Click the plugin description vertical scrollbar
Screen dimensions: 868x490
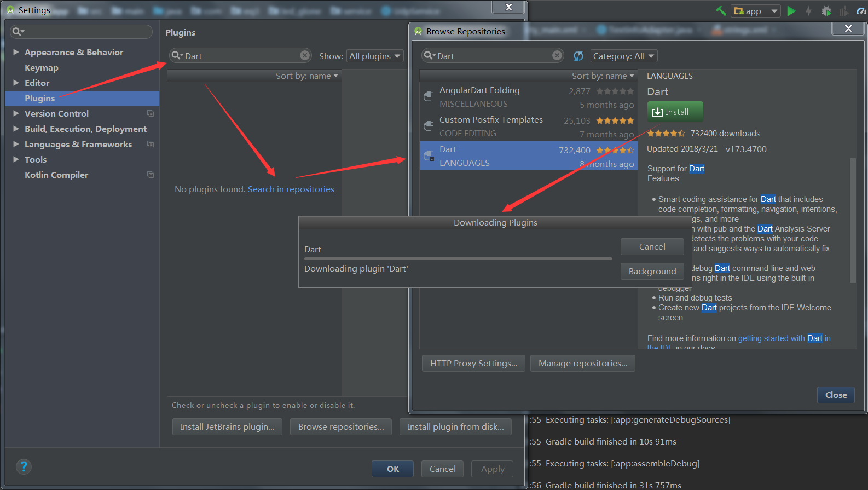click(853, 220)
